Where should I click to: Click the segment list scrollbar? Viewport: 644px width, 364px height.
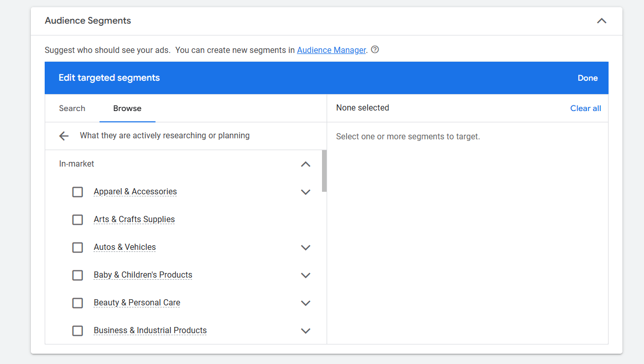(x=324, y=171)
